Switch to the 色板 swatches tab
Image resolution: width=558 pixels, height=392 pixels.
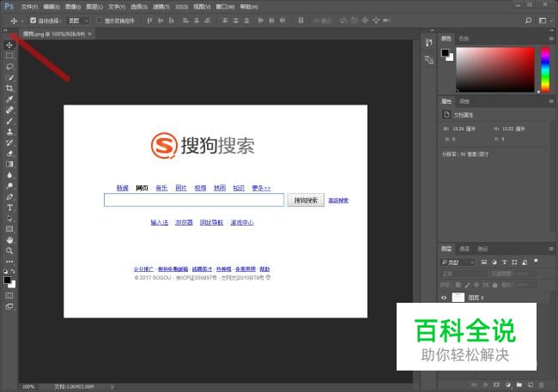click(464, 39)
